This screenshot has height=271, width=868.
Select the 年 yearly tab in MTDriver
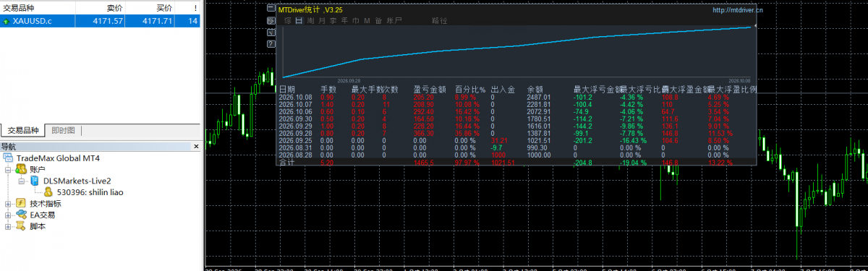[345, 21]
